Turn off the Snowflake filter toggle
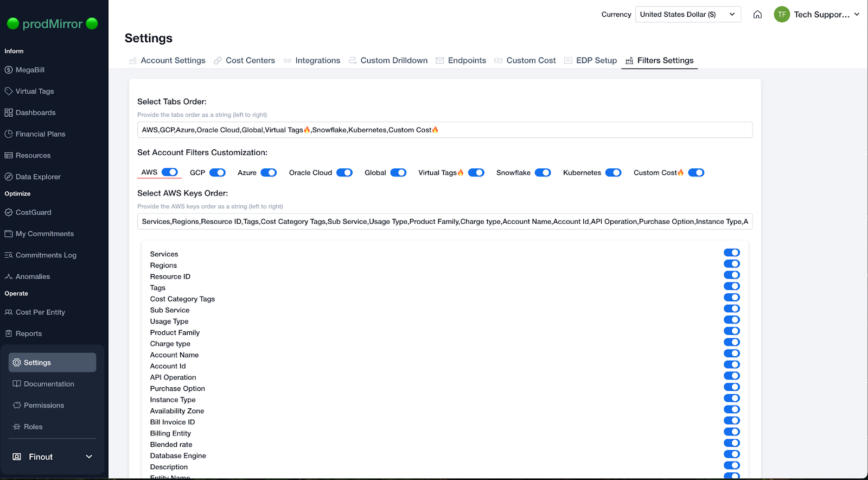 pos(542,173)
